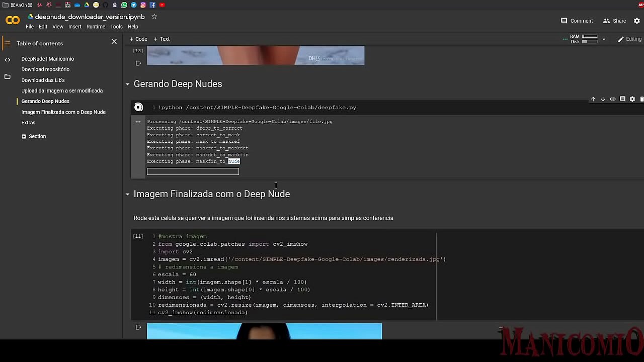Open the Tools menu
This screenshot has height=362, width=644.
coord(116,27)
